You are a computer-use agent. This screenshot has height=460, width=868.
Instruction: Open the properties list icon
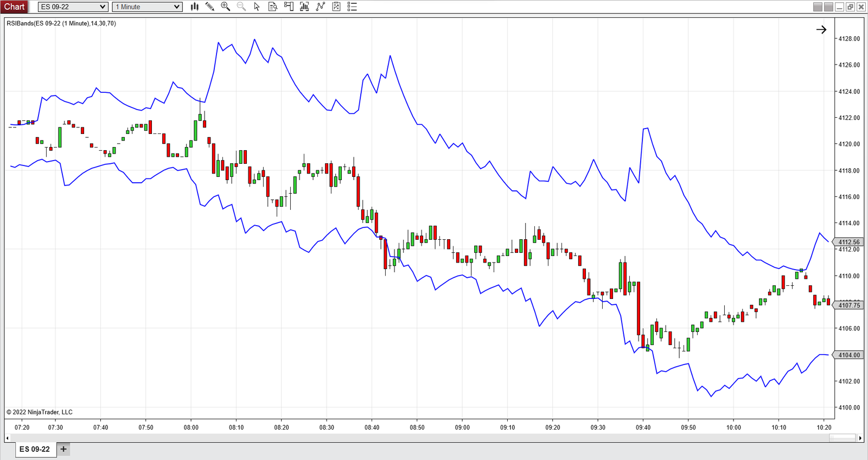click(x=352, y=7)
